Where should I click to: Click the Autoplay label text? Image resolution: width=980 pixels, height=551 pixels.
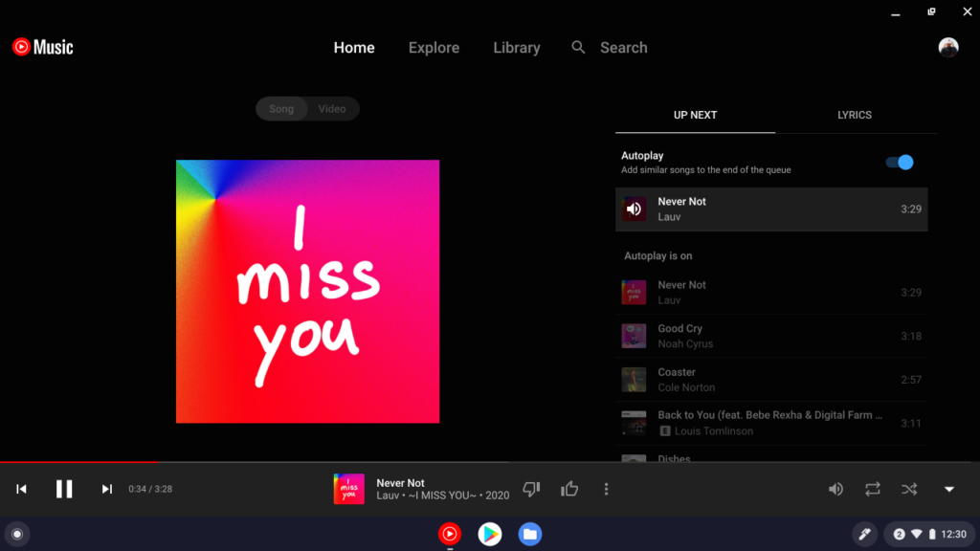(x=642, y=156)
